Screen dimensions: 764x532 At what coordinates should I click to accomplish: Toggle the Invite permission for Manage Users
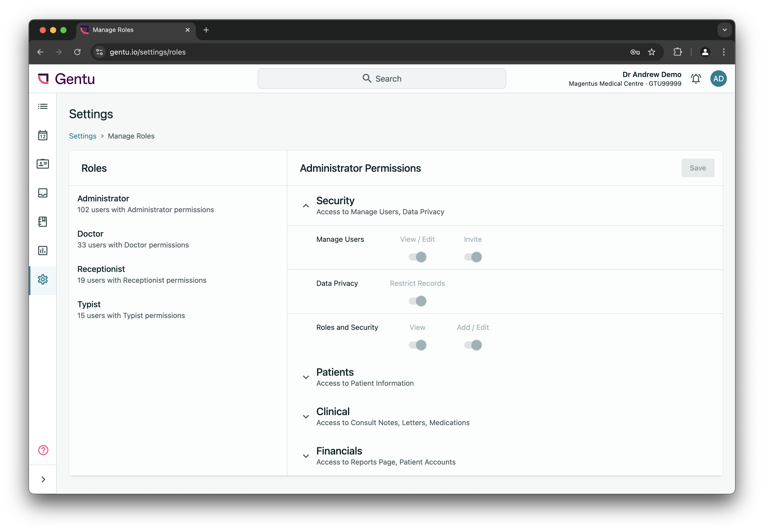(472, 257)
